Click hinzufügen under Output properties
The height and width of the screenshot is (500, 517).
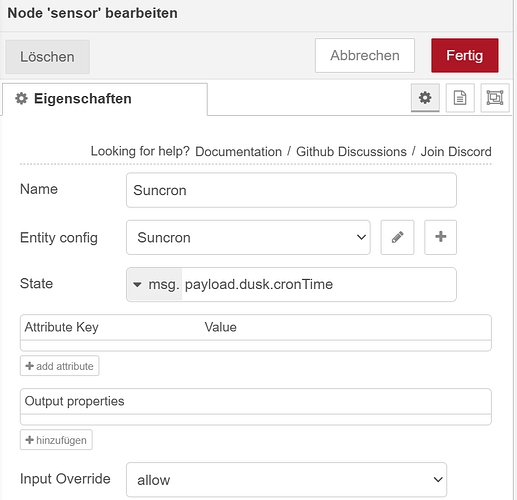pos(56,440)
